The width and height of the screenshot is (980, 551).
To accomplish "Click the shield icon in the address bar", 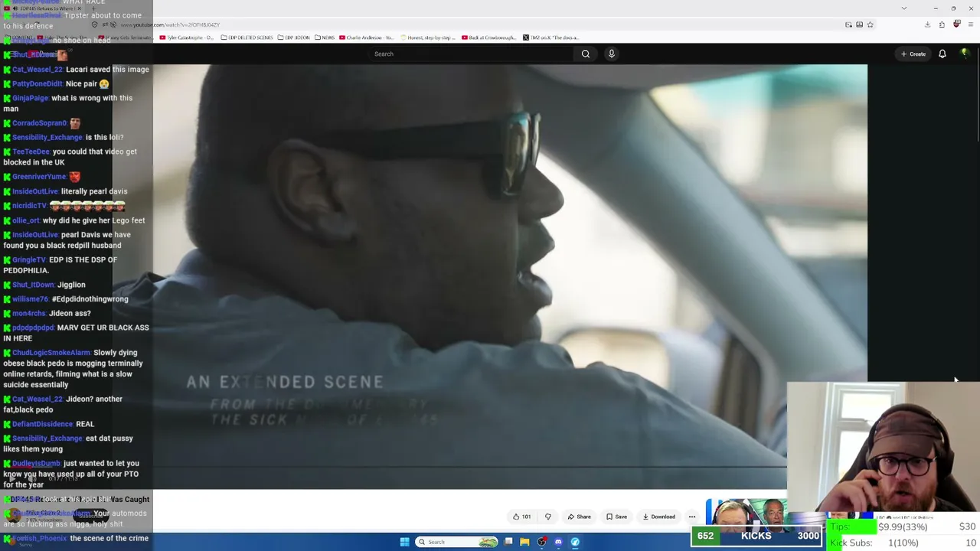I will [x=95, y=24].
